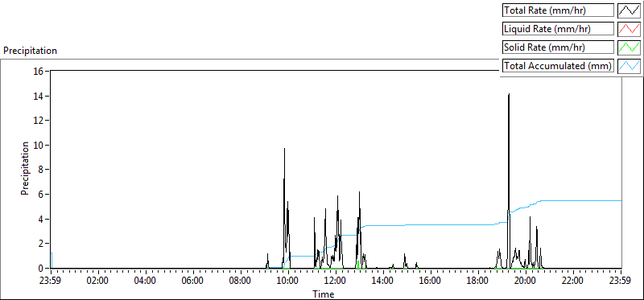
Task: Click the blue Total Accumulated plot icon
Action: coord(630,65)
